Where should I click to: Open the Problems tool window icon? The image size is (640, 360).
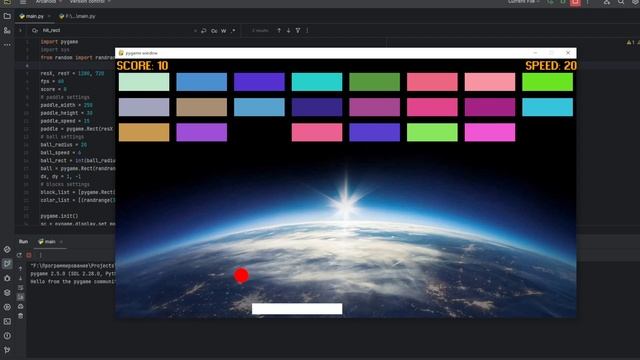(7, 336)
